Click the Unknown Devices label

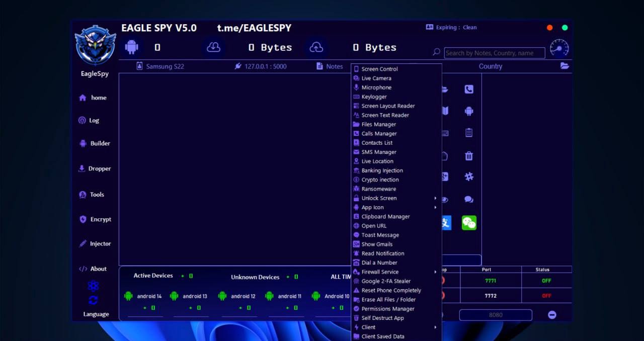[x=255, y=277]
